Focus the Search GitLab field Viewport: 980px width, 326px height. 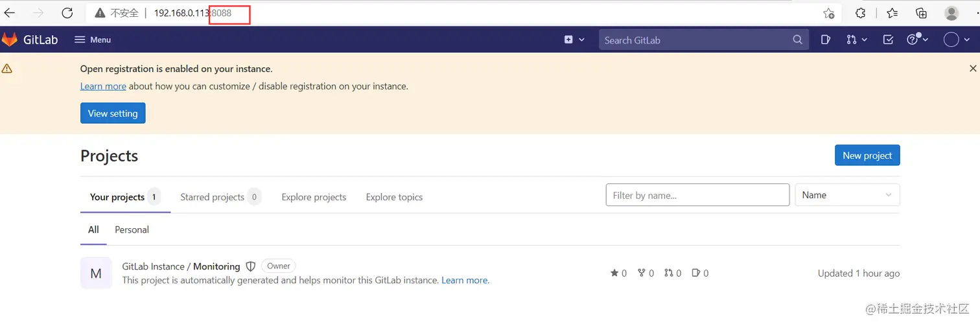(703, 40)
